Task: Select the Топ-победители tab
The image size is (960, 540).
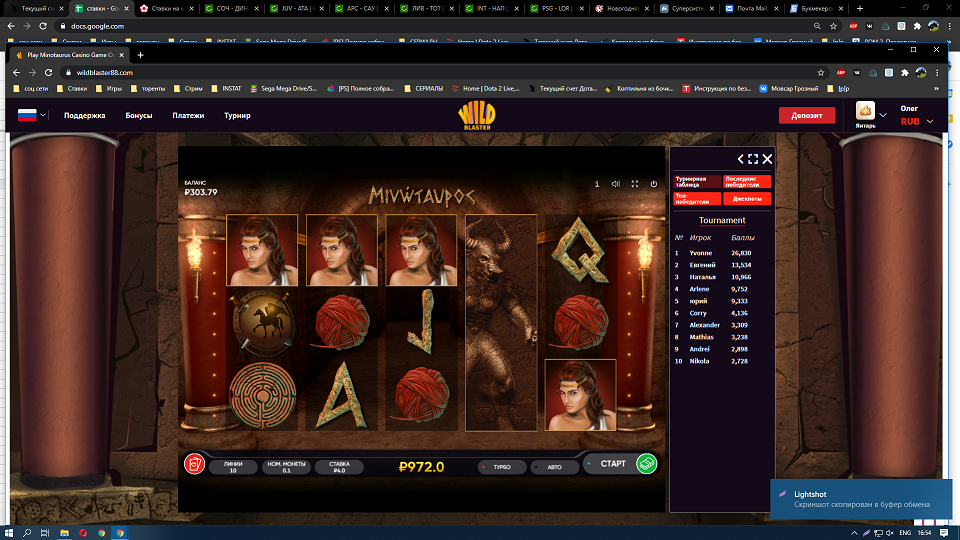Action: click(697, 198)
